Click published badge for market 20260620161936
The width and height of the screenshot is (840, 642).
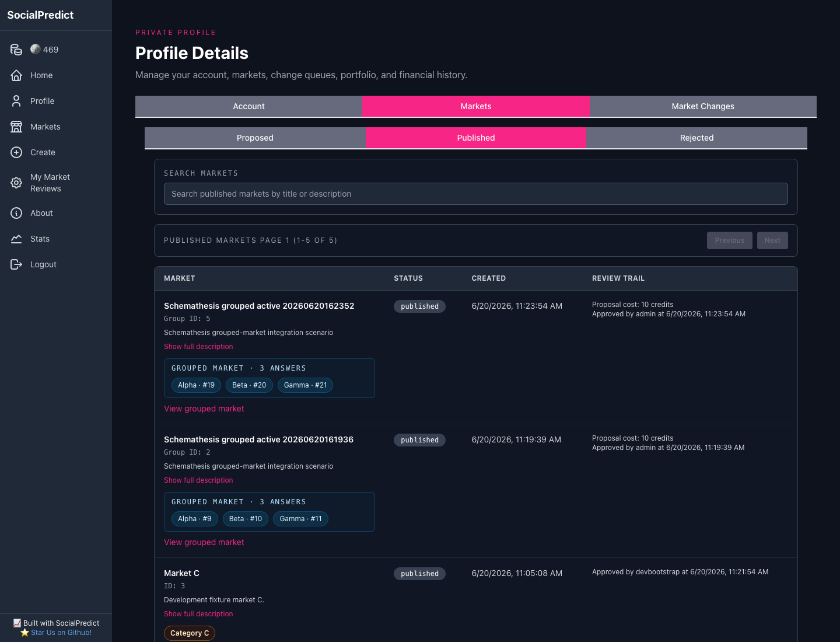419,440
